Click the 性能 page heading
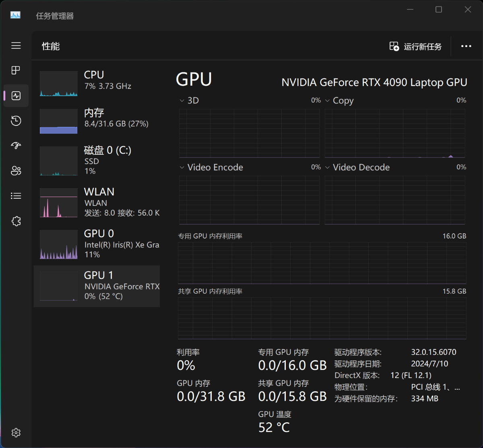The image size is (483, 448). pyautogui.click(x=51, y=46)
